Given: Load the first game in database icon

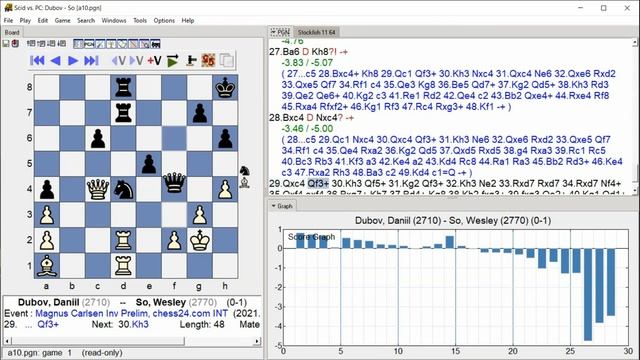Looking at the screenshot, I should coord(30,44).
